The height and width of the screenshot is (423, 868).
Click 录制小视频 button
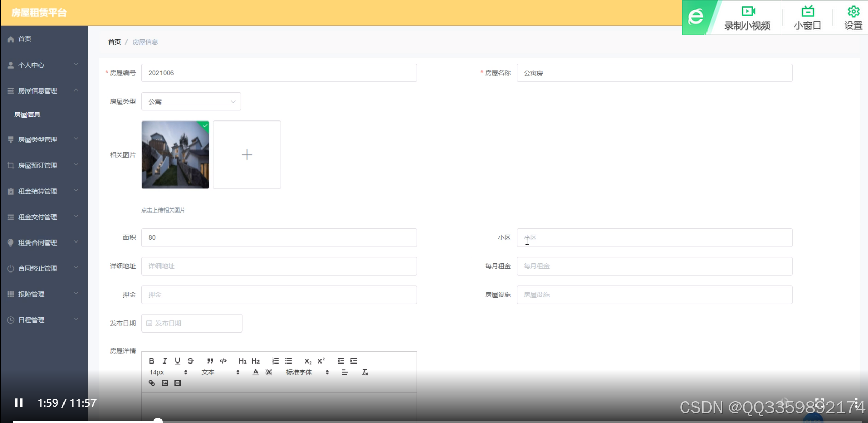[747, 18]
